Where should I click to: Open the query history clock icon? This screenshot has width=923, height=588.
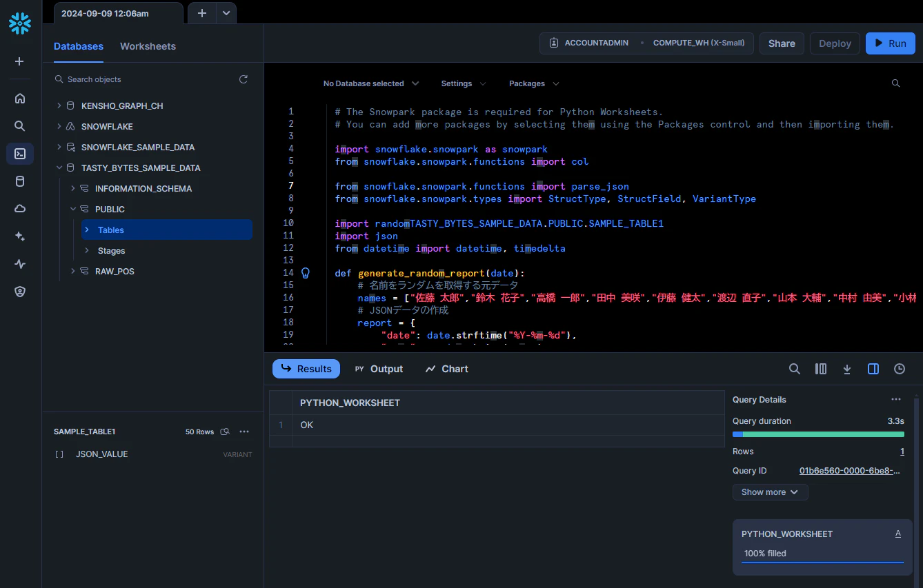pos(900,369)
